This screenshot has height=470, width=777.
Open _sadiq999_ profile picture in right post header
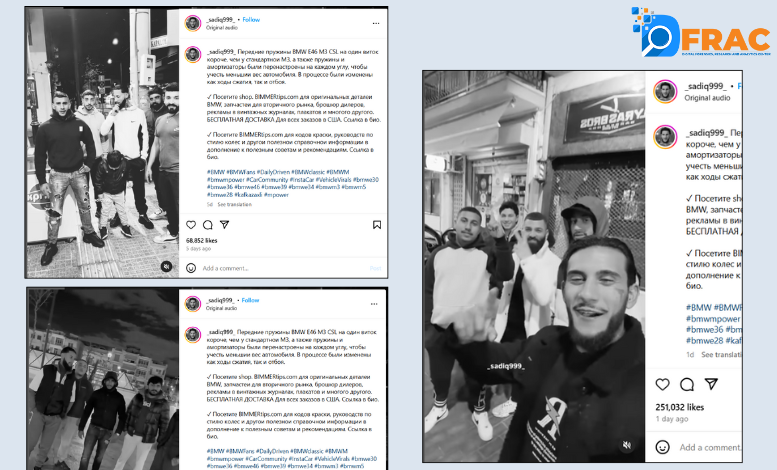[x=665, y=92]
